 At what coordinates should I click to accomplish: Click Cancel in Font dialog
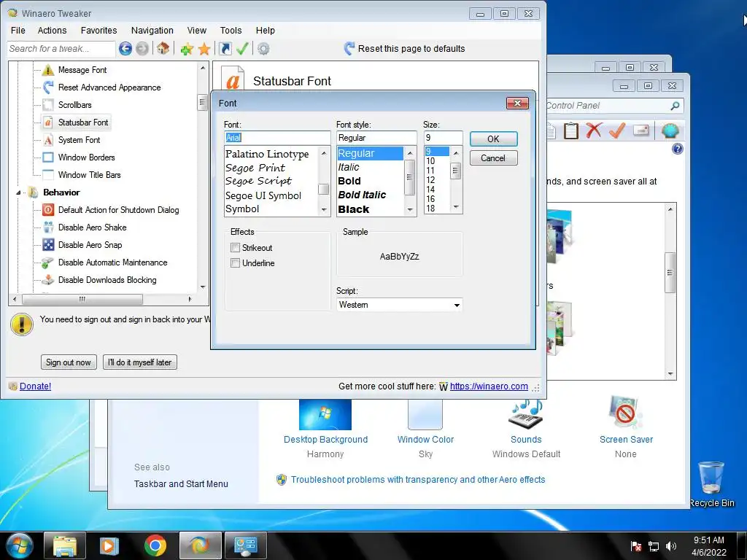tap(493, 158)
